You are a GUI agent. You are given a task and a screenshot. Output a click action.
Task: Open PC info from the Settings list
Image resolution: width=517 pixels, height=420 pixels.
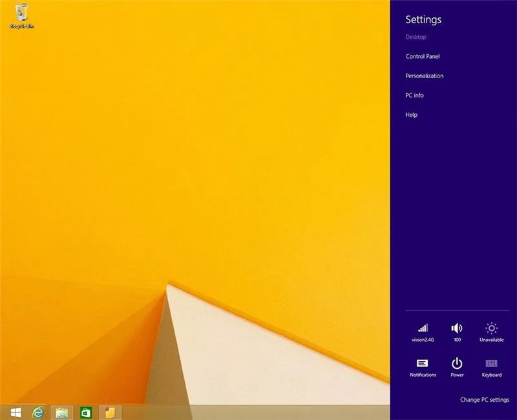[x=414, y=95]
